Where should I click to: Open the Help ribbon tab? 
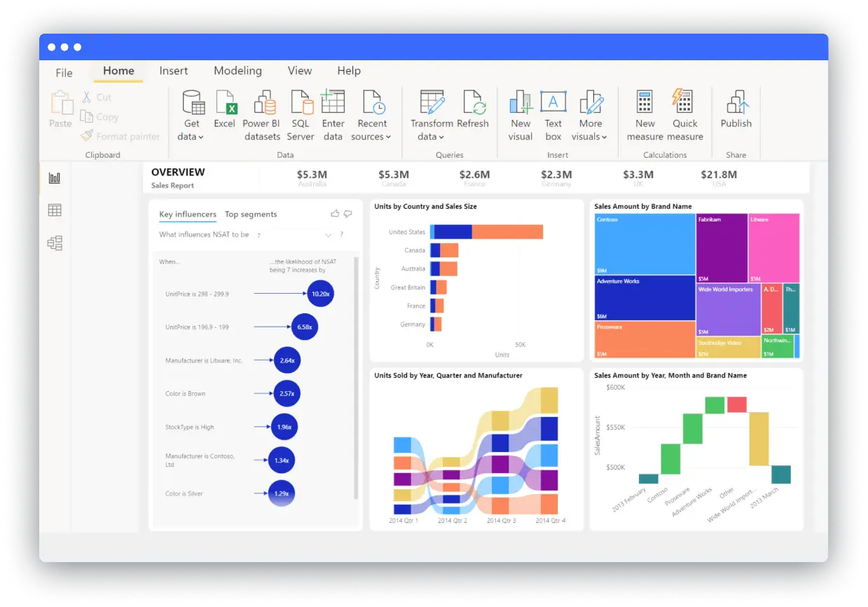point(349,71)
